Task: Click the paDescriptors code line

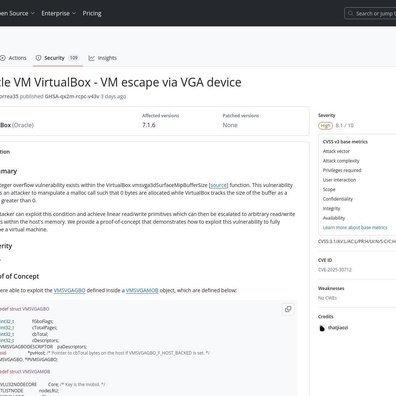Action: point(43,347)
